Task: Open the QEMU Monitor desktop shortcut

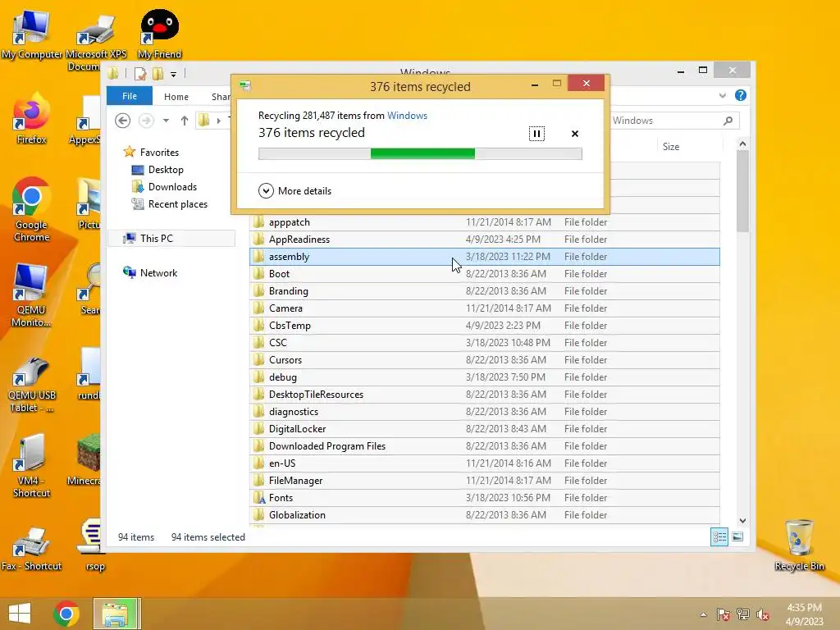Action: 31,295
